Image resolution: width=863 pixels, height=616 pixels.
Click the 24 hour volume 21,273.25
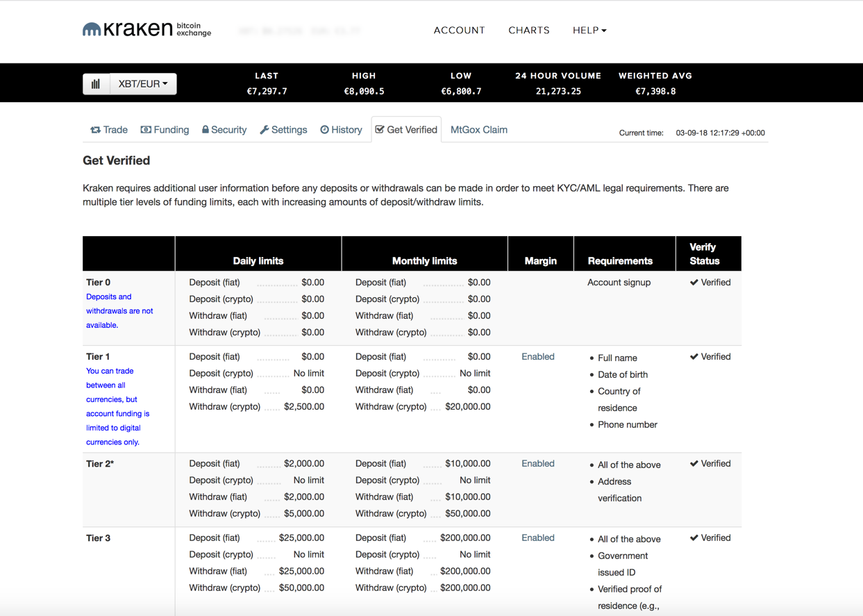(x=558, y=91)
